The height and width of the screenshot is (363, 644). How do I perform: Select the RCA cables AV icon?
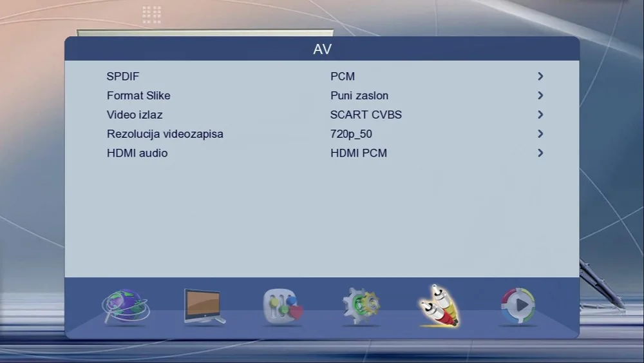(x=439, y=306)
